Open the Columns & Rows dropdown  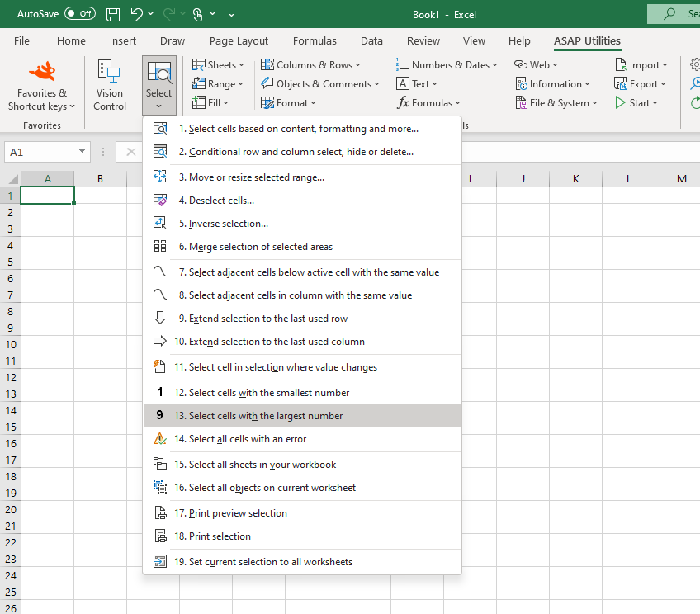(x=310, y=64)
